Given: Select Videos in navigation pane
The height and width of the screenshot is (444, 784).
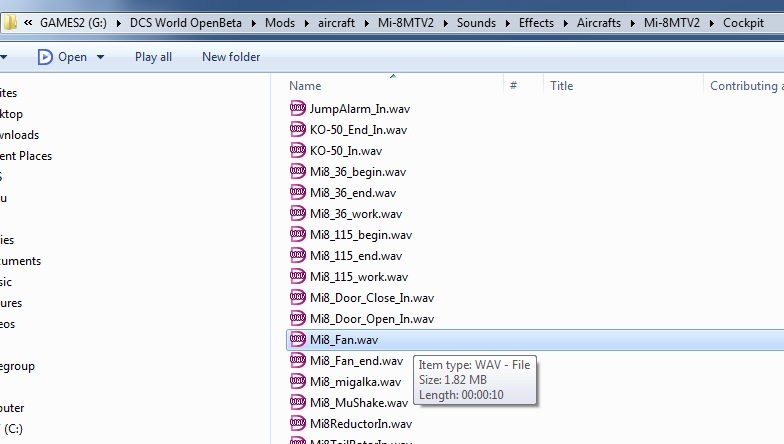Looking at the screenshot, I should pos(8,324).
